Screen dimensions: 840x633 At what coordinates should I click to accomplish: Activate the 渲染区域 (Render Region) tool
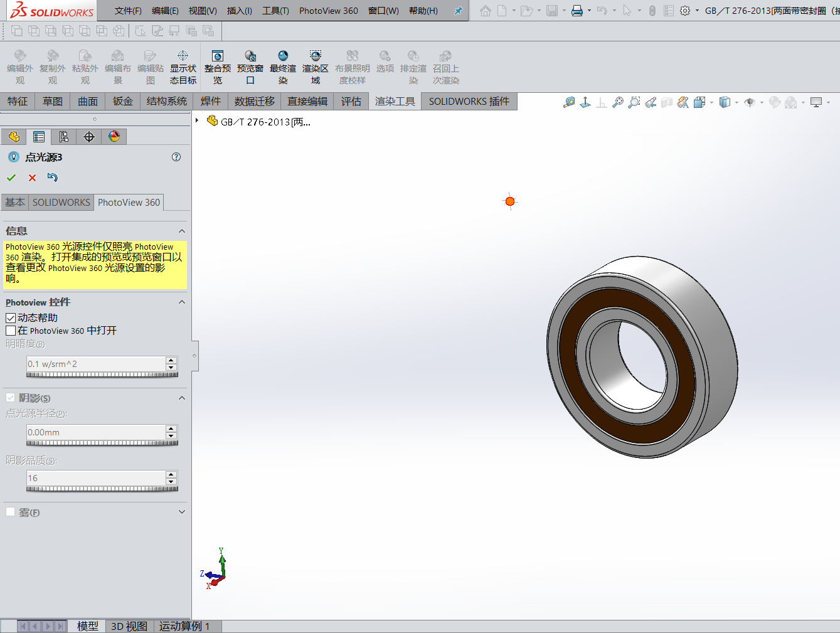click(x=315, y=66)
